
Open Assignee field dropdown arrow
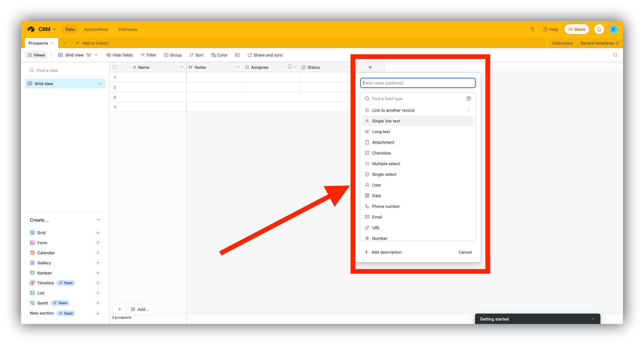click(x=295, y=67)
